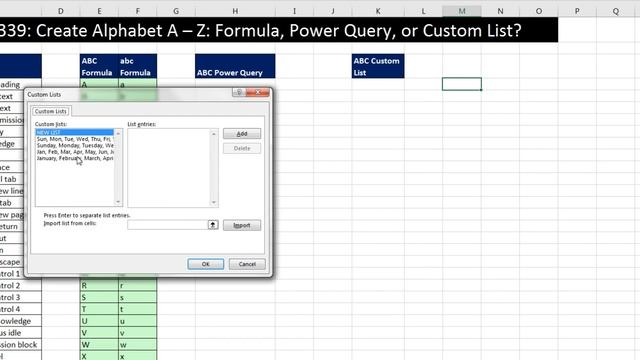Click cell containing uppercase W

point(99,344)
